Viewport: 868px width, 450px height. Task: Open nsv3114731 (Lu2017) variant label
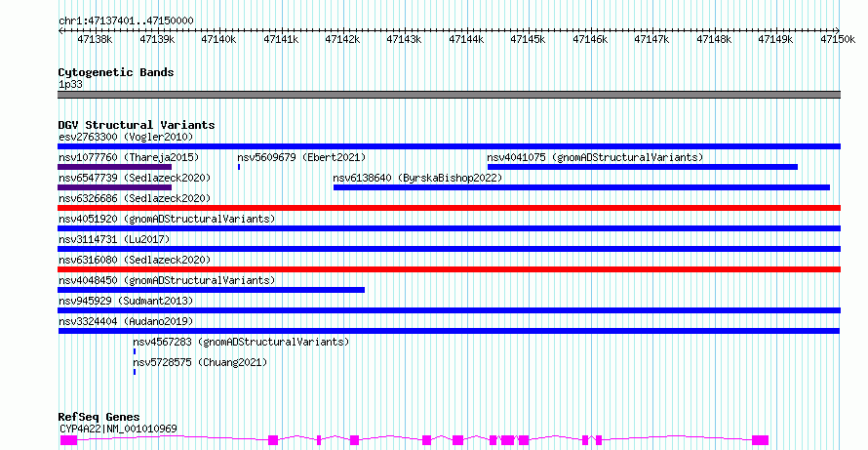point(114,239)
